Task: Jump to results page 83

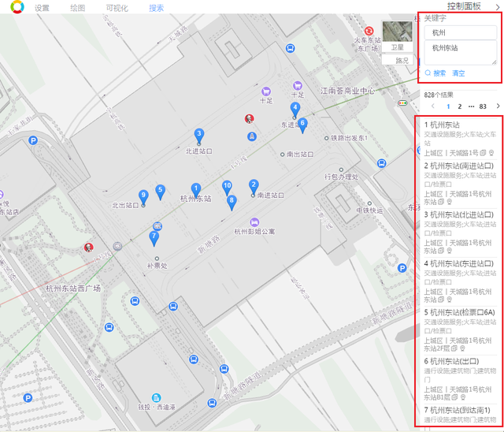Action: (483, 106)
